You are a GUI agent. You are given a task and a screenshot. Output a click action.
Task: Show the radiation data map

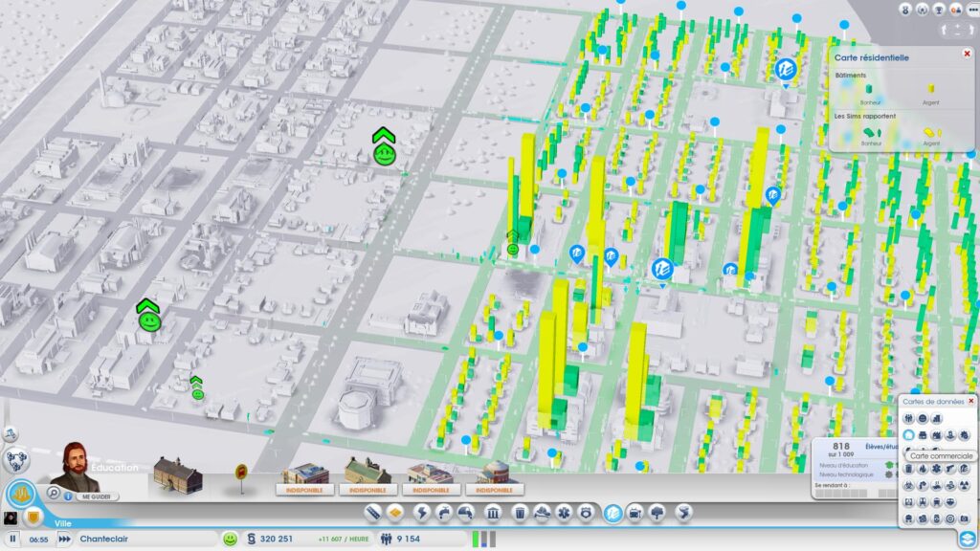point(965,485)
